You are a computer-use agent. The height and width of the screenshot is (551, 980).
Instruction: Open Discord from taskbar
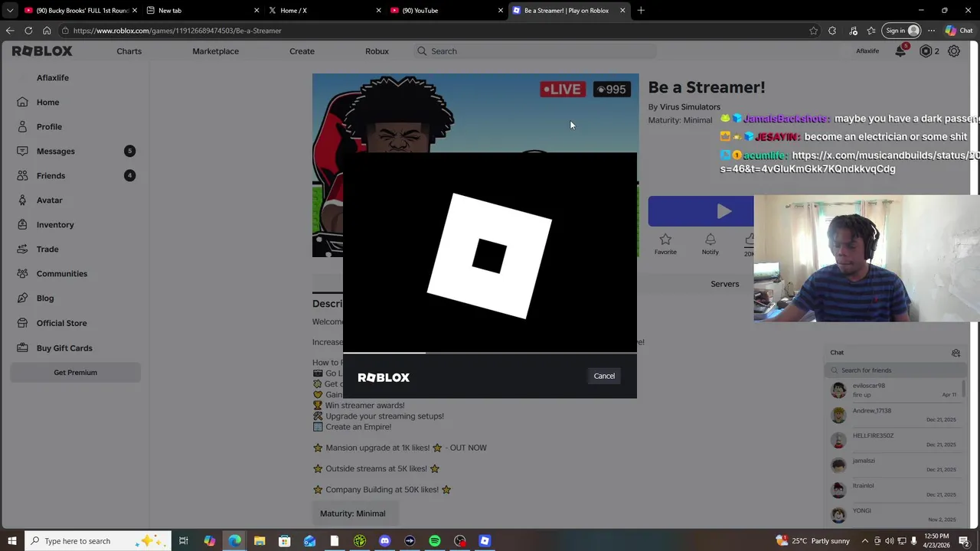tap(384, 541)
